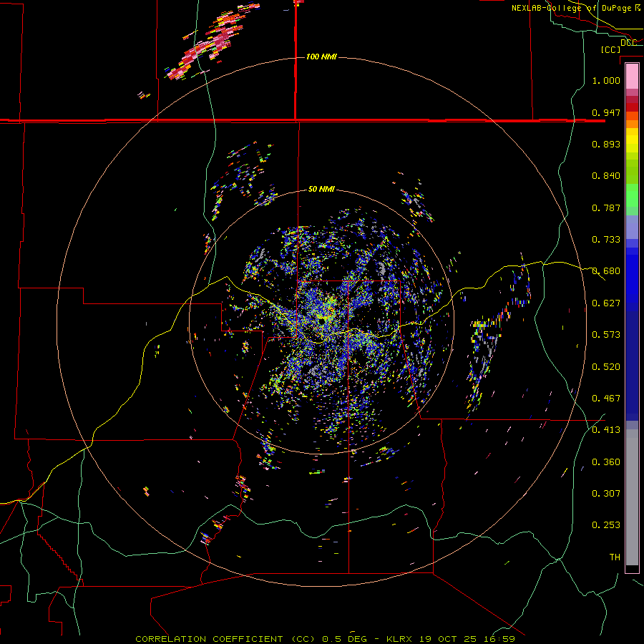Click the [CC] legend header label

[610, 49]
